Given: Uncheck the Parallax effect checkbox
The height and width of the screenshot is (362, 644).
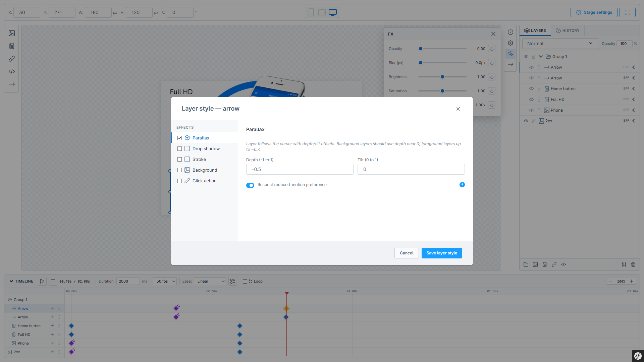Looking at the screenshot, I should pos(180,138).
